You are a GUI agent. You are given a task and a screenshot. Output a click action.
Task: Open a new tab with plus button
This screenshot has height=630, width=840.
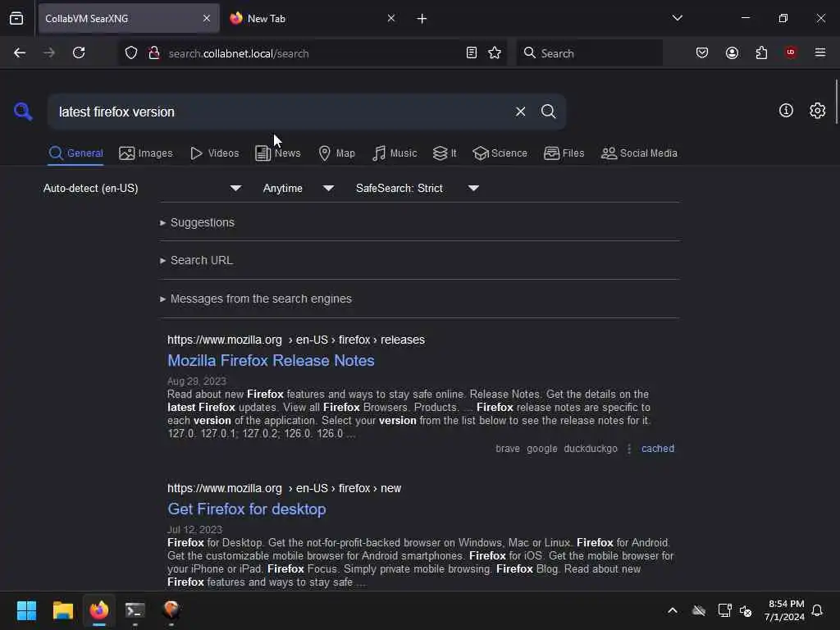(422, 19)
